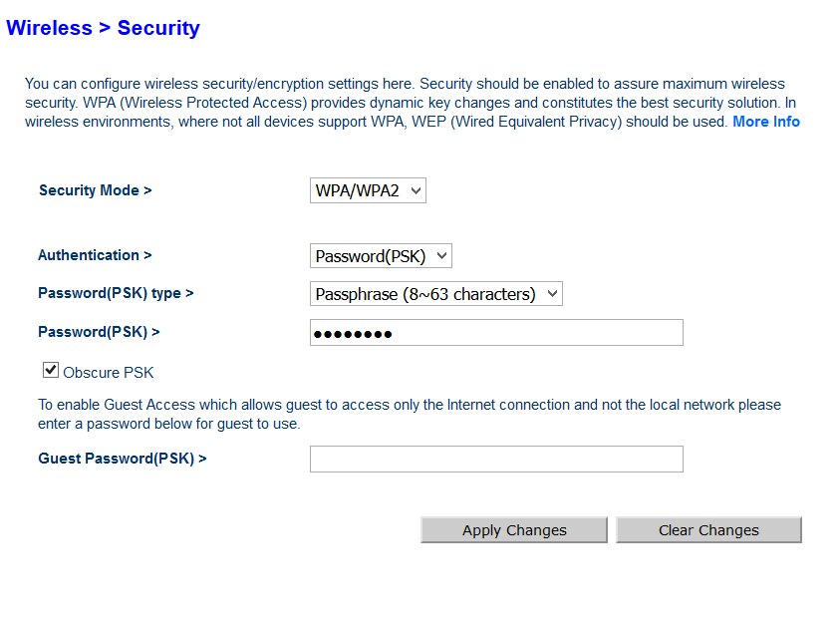Open the Passphrase (8~63 characters) dropdown
Viewport: 840px width, 630px height.
(435, 294)
